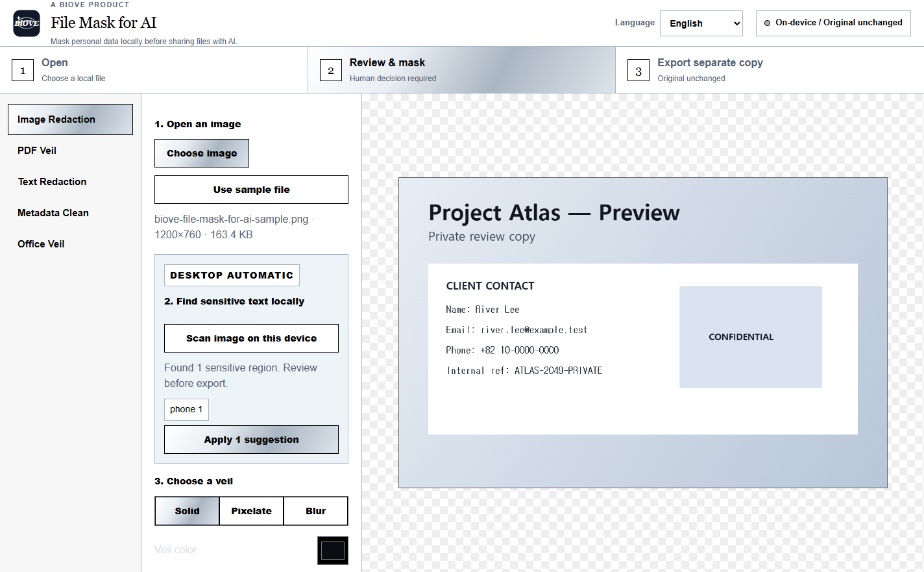Viewport: 924px width, 572px height.
Task: Go to step 3 Export separate copy
Action: [770, 70]
